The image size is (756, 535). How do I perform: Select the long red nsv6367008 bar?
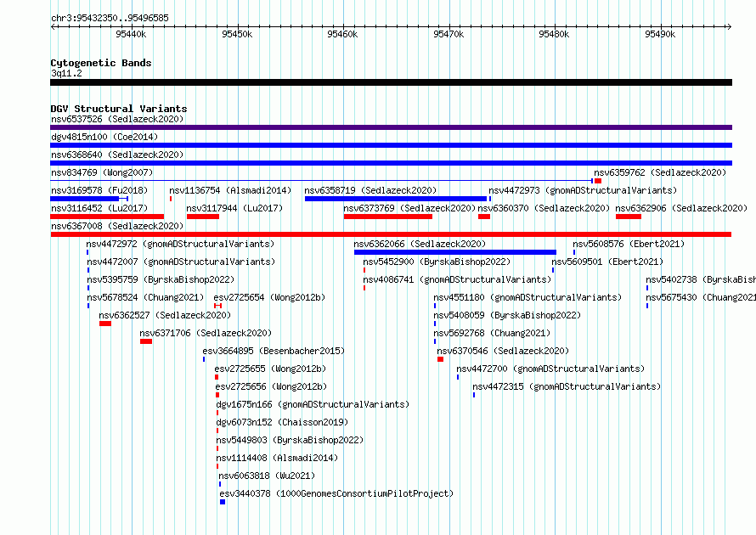click(391, 234)
